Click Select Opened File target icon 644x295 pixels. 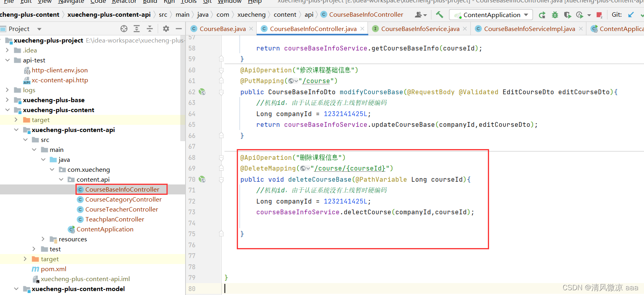(124, 29)
